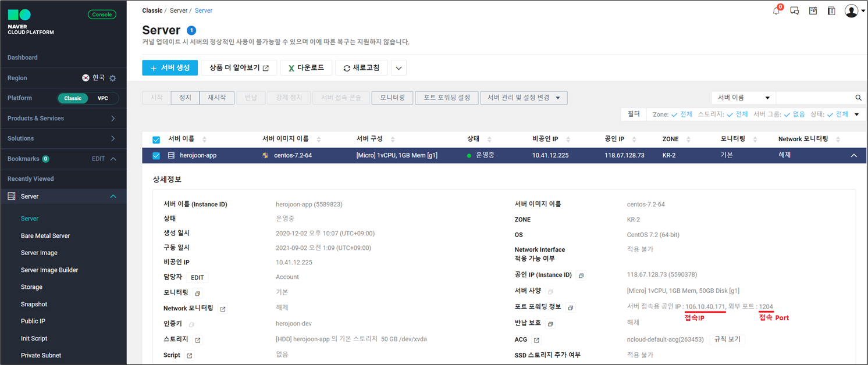The width and height of the screenshot is (868, 365).
Task: Open Init Script in sidebar
Action: point(34,338)
